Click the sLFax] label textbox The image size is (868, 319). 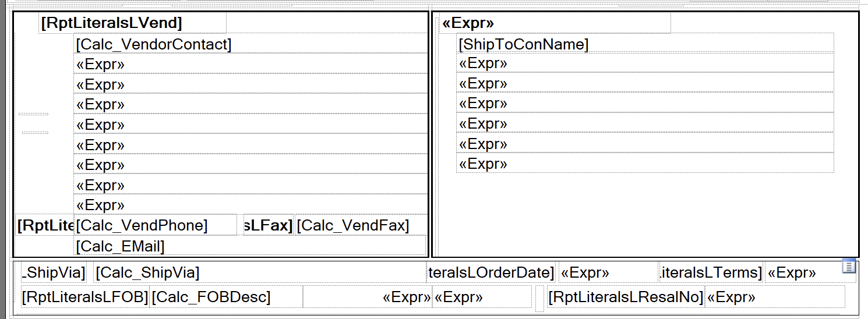coord(268,225)
